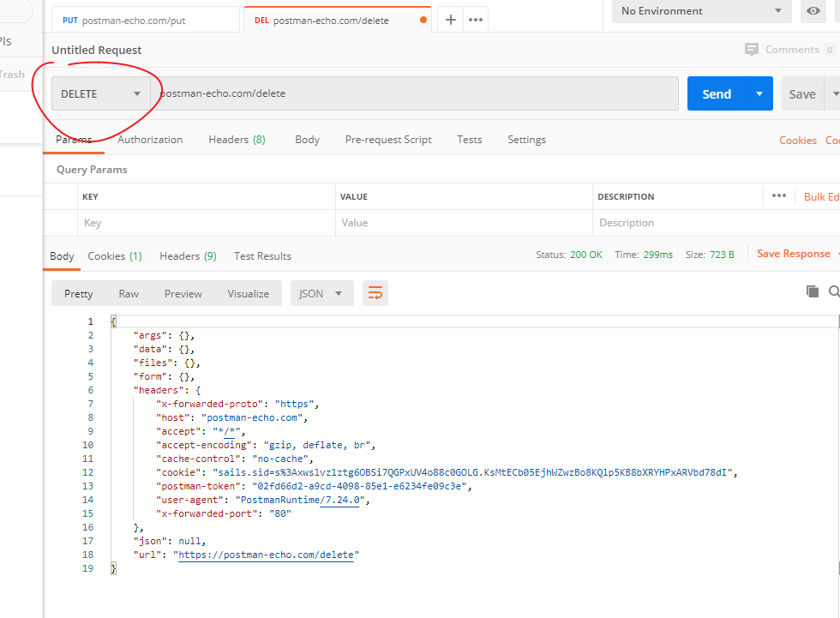Image resolution: width=840 pixels, height=618 pixels.
Task: Click unsaved orange dot on DELETE tab
Action: point(423,20)
